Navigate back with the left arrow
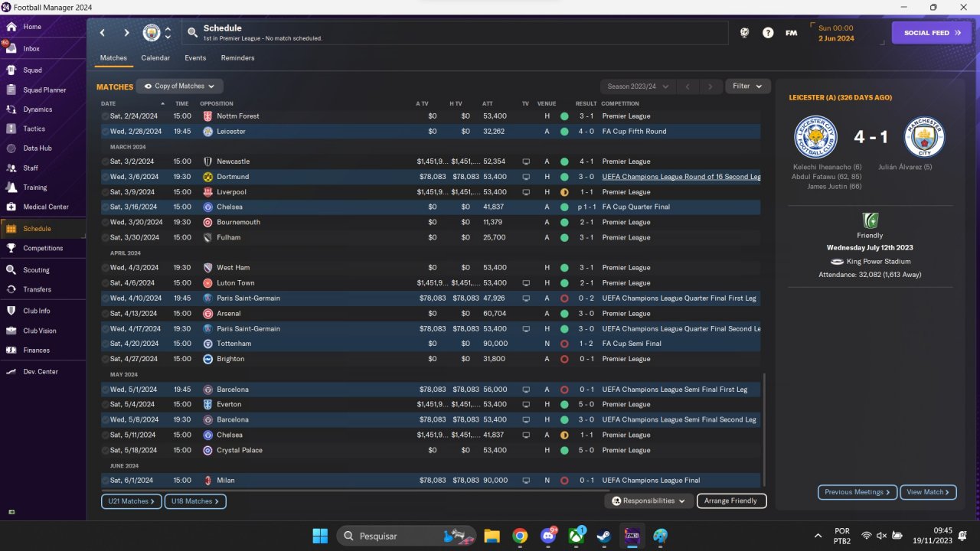 pos(102,33)
